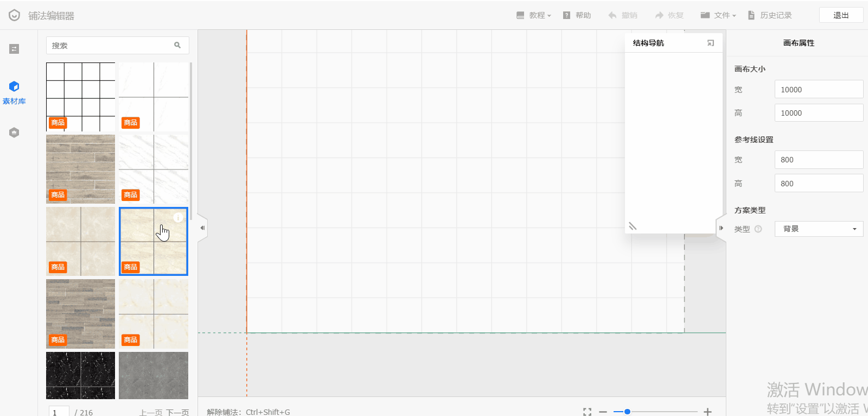Image resolution: width=868 pixels, height=416 pixels.
Task: Click the zoom out minus icon
Action: pyautogui.click(x=603, y=412)
